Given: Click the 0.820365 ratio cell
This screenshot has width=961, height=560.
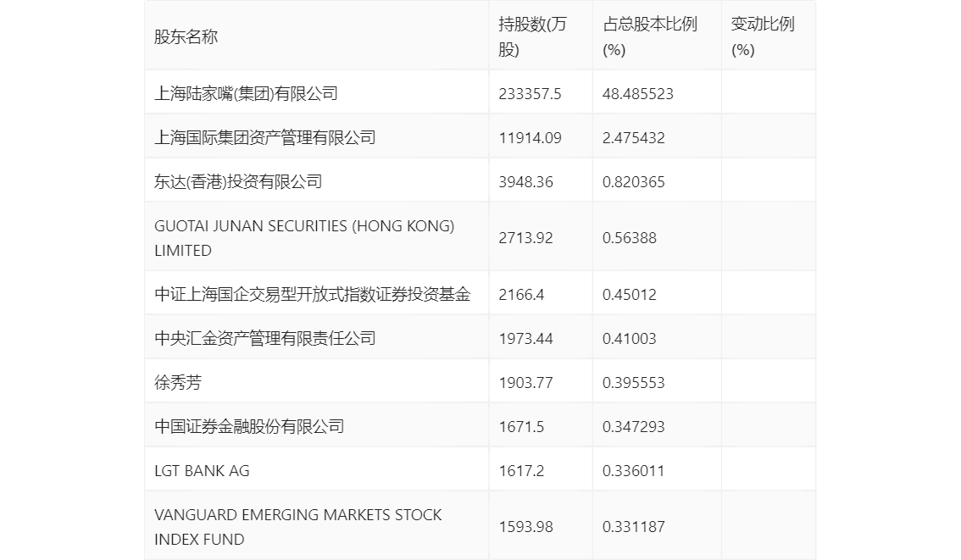Looking at the screenshot, I should (633, 181).
